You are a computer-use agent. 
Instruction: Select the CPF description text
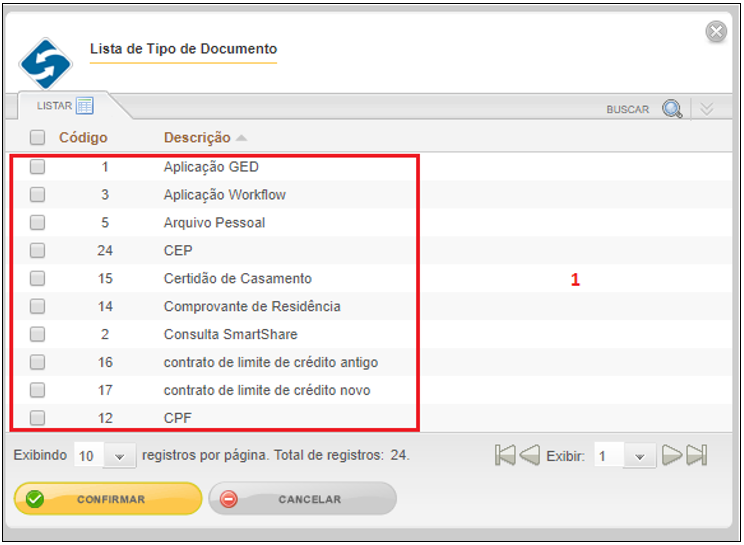pos(178,418)
